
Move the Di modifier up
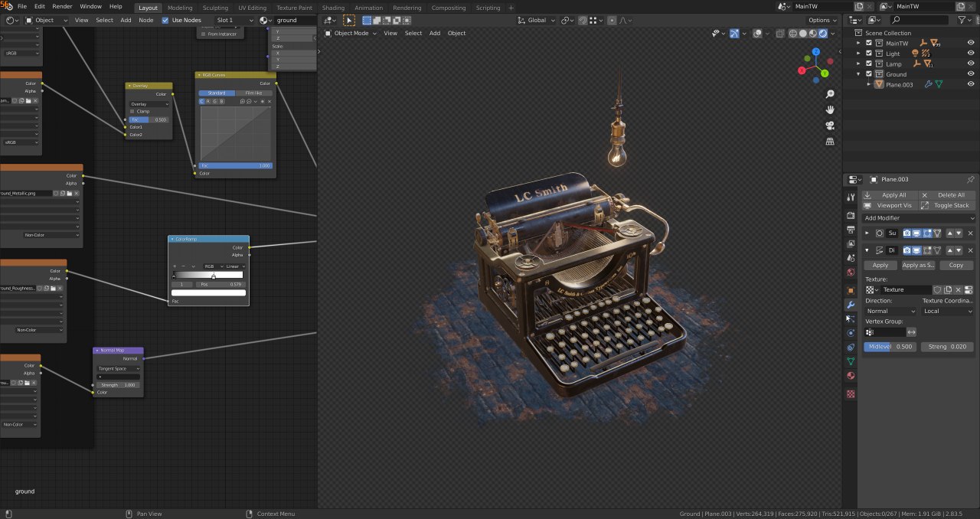pyautogui.click(x=951, y=250)
